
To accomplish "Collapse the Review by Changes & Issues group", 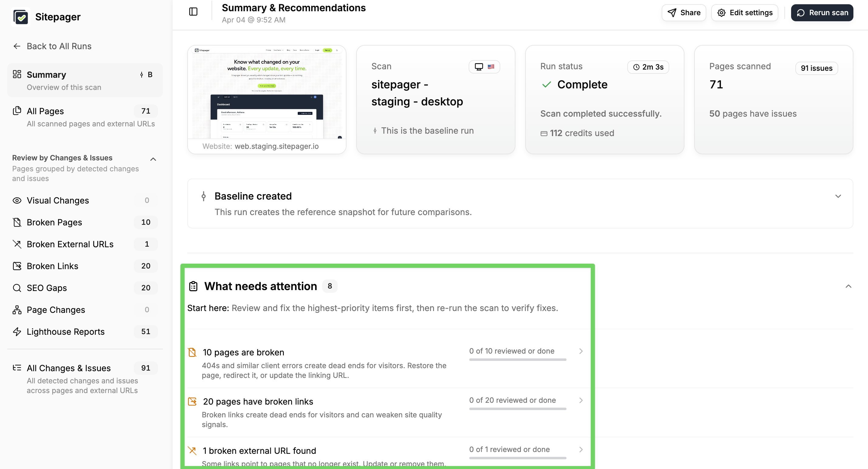I will pyautogui.click(x=153, y=159).
